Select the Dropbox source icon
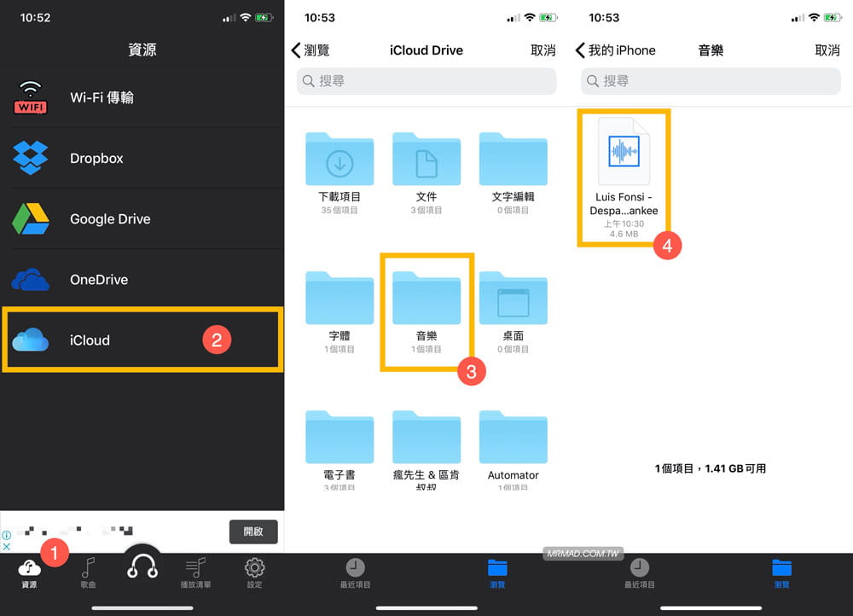The image size is (853, 616). 31,158
